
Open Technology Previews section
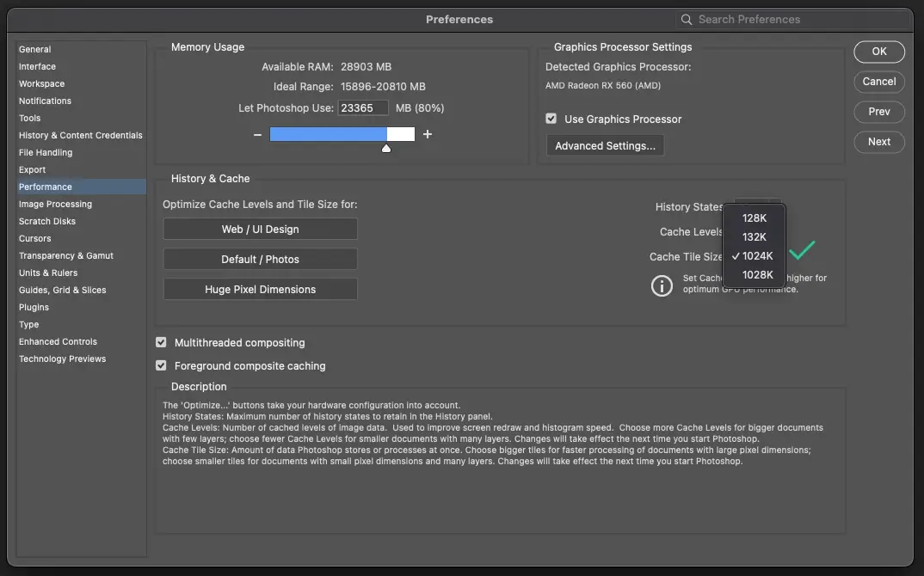pos(82,358)
